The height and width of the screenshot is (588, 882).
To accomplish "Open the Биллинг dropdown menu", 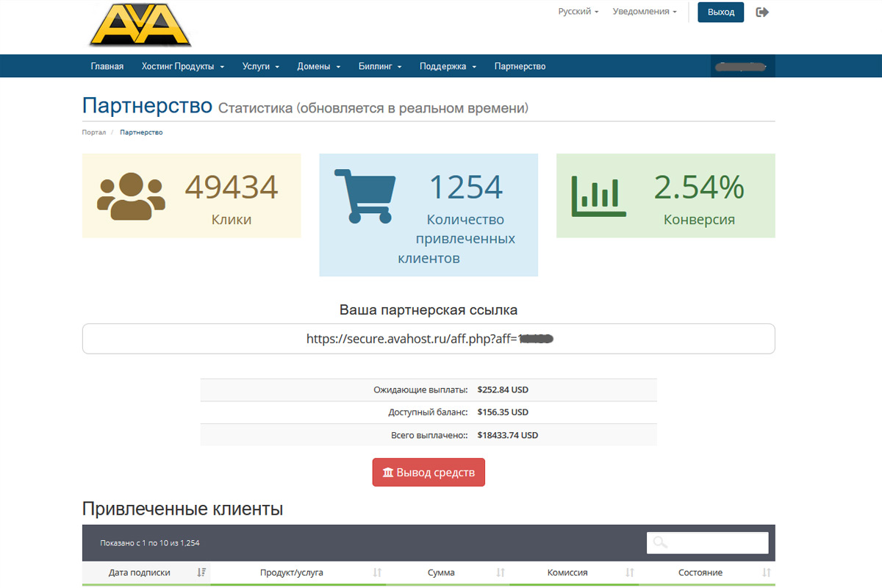I will (x=380, y=66).
